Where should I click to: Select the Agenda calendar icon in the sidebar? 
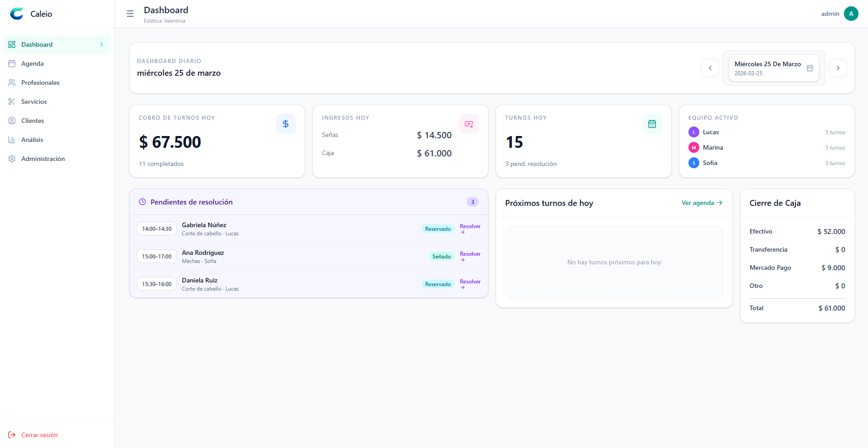pos(12,63)
